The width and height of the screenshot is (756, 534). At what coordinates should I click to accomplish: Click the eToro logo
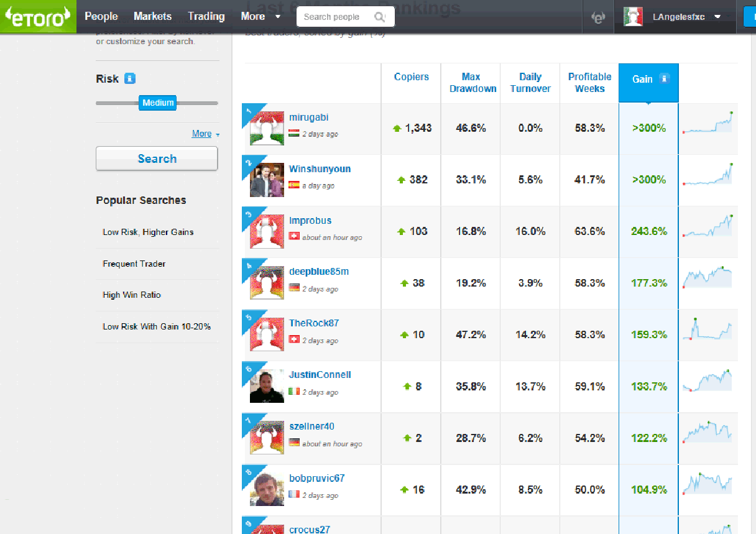pyautogui.click(x=38, y=17)
